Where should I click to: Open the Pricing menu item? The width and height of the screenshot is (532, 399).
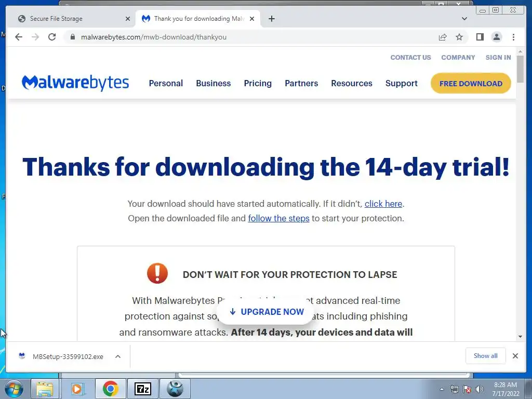tap(258, 83)
